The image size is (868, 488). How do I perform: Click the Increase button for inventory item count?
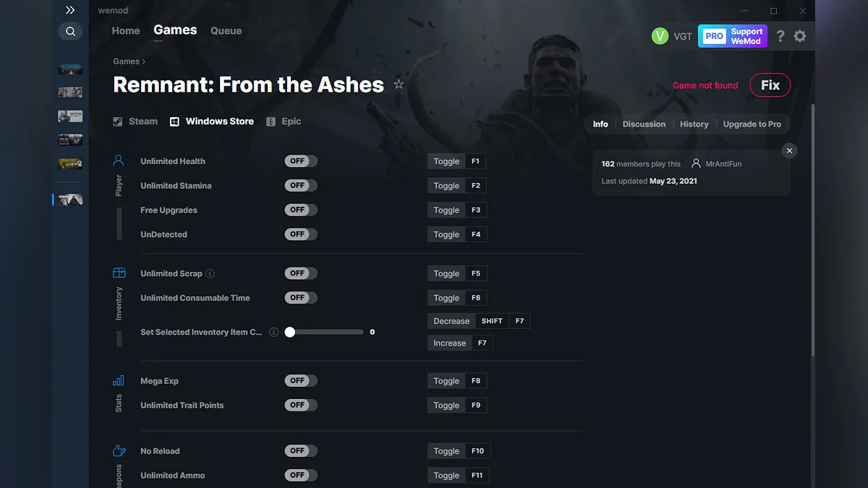pos(449,343)
